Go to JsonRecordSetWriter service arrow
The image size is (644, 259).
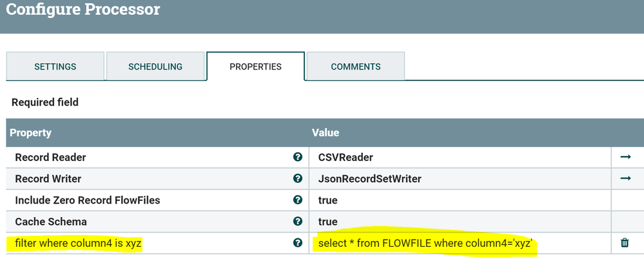tap(625, 178)
